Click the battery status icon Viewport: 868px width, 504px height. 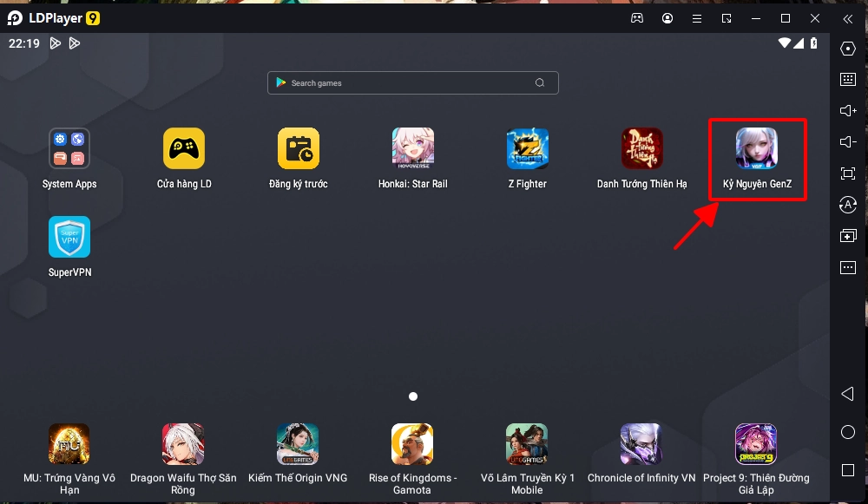pos(814,43)
